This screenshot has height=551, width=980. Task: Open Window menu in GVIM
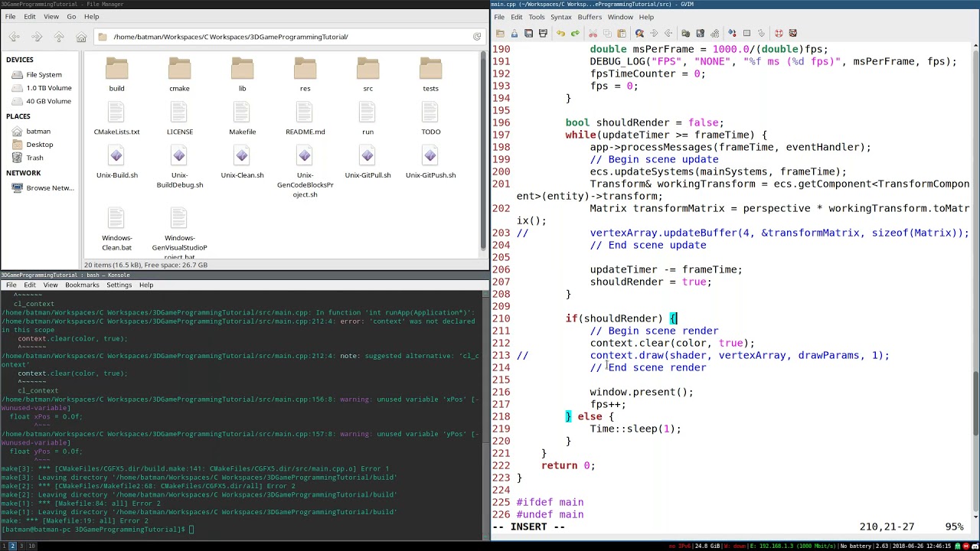click(620, 17)
